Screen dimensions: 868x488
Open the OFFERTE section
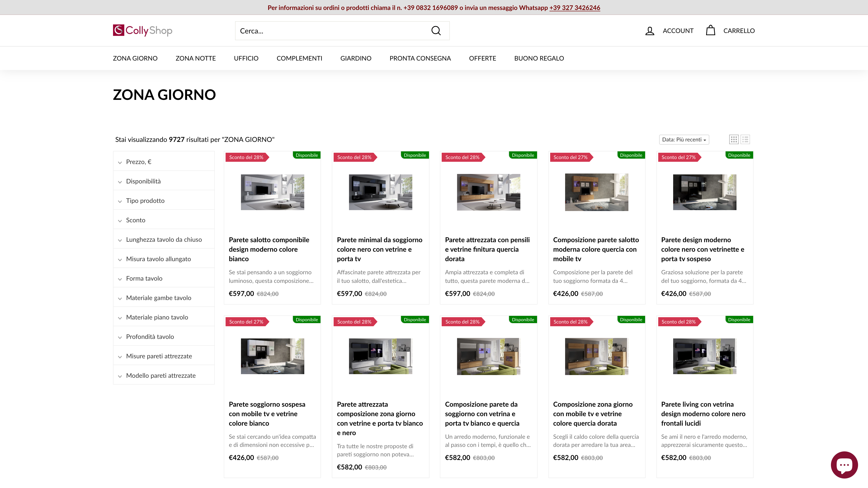[x=483, y=58]
